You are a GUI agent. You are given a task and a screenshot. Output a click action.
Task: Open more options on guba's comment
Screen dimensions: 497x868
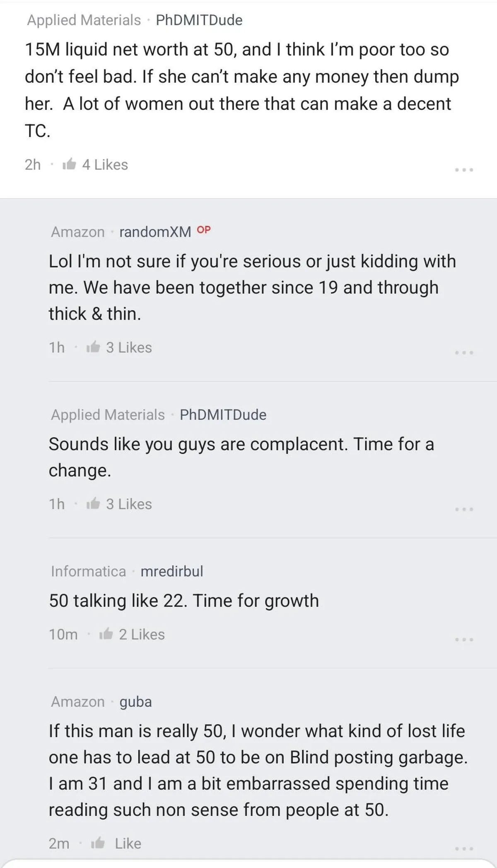464,849
